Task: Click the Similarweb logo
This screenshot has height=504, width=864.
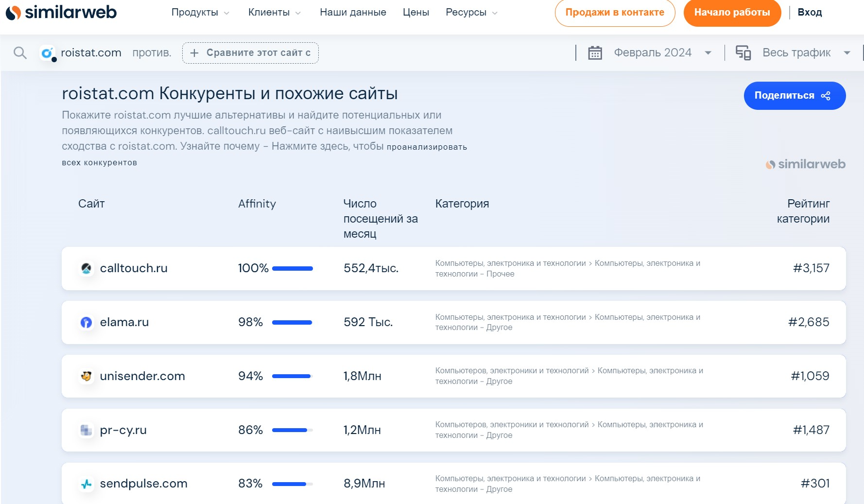Action: 61,12
